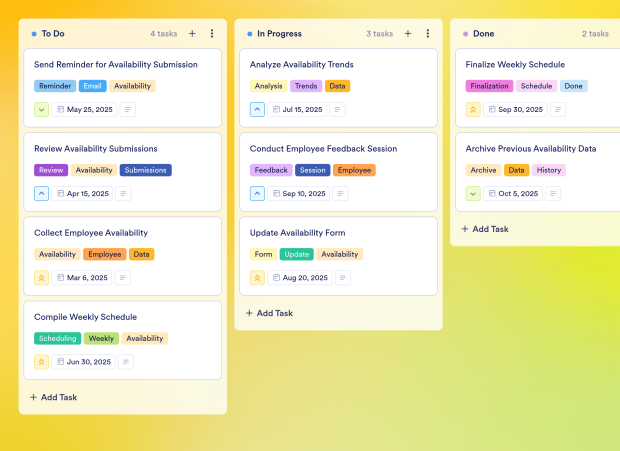Click priority icon on Analyze Availability Trends card

point(257,109)
